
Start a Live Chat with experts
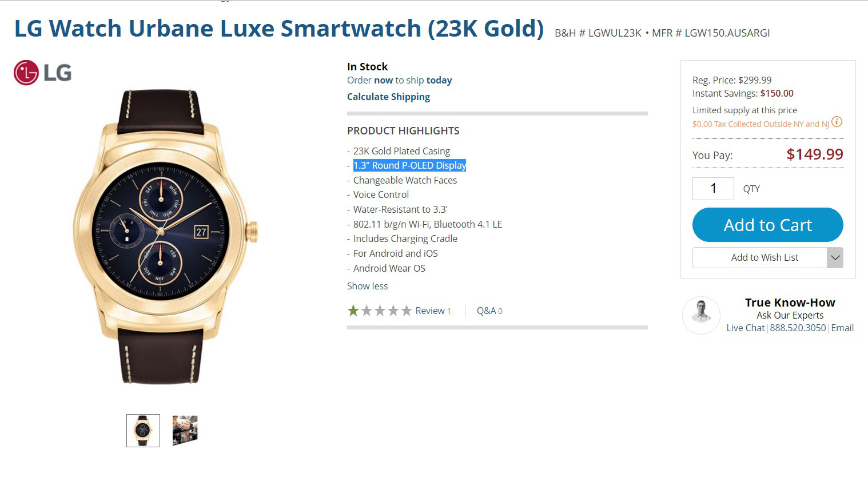coord(745,328)
